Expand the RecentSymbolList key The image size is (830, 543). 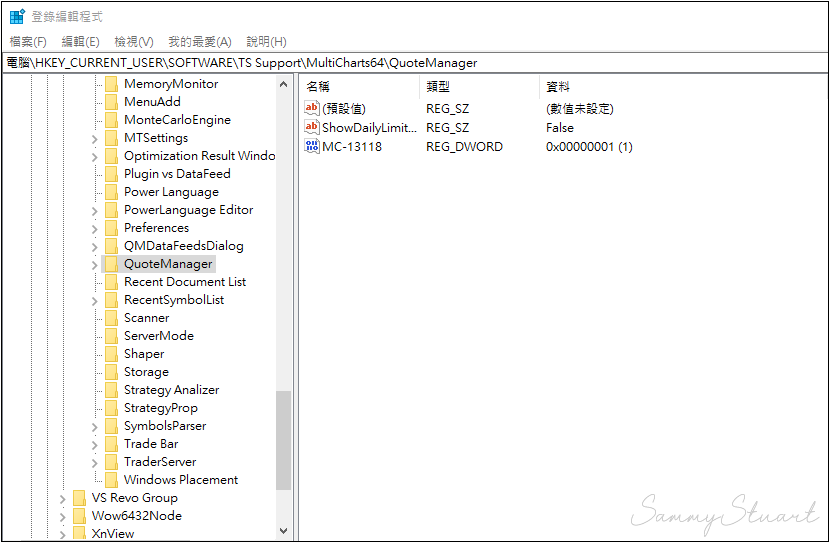click(95, 301)
